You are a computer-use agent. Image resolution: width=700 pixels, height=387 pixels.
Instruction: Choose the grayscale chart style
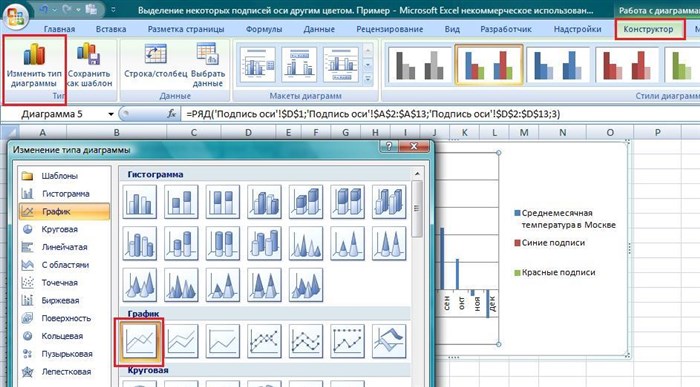419,66
